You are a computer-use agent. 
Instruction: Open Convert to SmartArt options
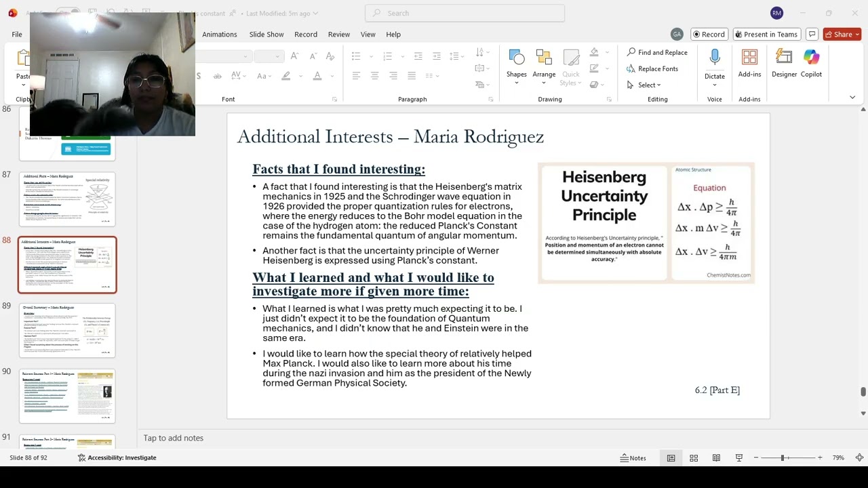click(x=482, y=85)
